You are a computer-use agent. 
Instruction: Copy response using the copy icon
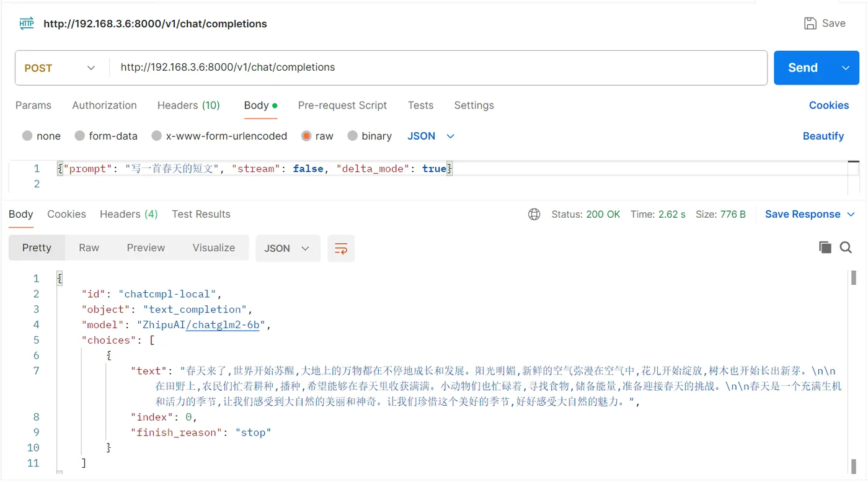825,248
